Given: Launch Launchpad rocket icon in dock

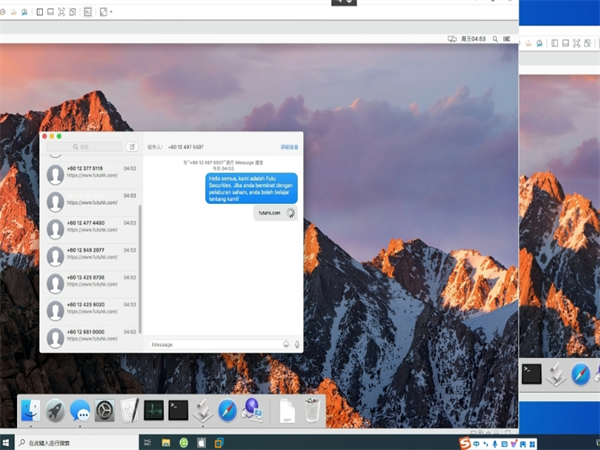Looking at the screenshot, I should tap(55, 409).
